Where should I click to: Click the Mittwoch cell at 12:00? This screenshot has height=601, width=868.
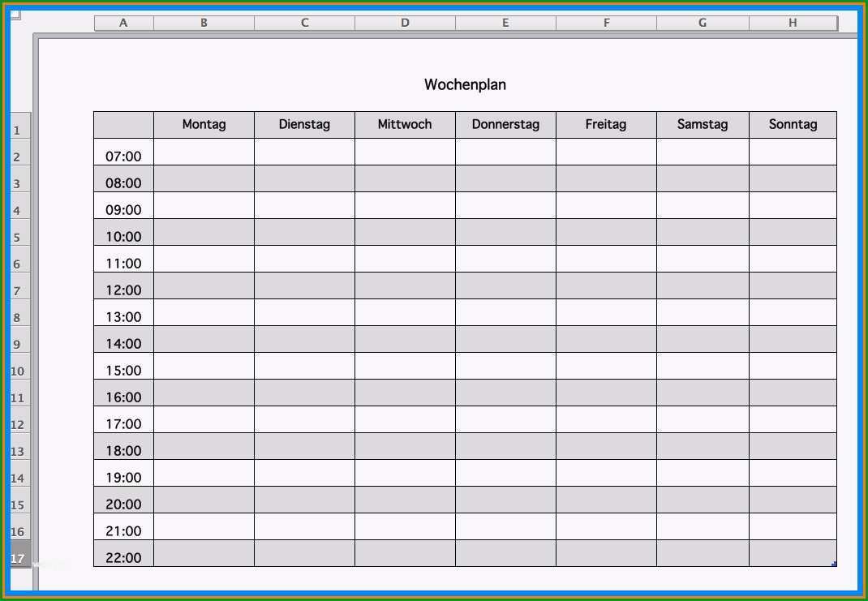406,285
